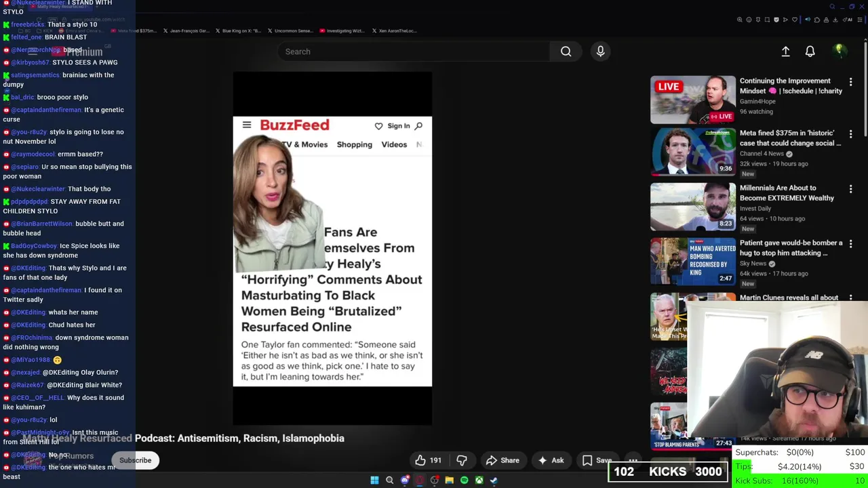Open Xbox app from the taskbar
This screenshot has width=868, height=488.
pos(479,481)
